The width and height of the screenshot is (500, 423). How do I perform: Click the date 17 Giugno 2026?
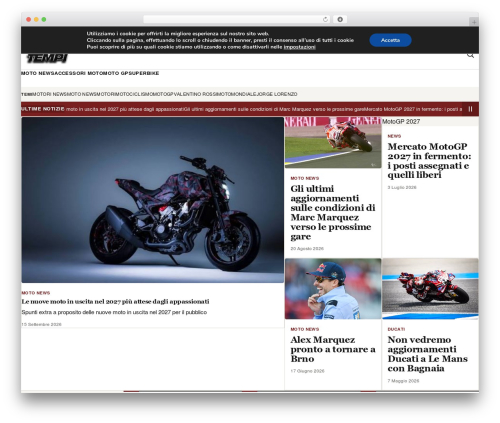pyautogui.click(x=307, y=371)
